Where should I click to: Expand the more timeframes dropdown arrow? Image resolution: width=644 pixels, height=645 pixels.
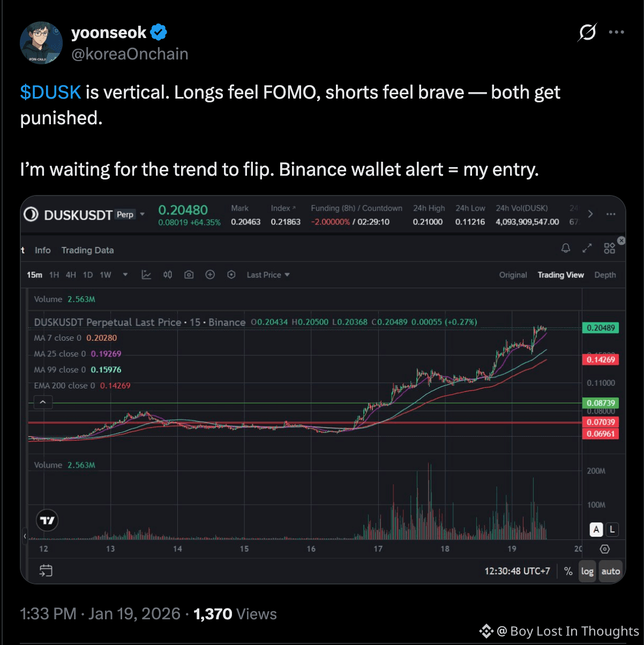coord(125,275)
